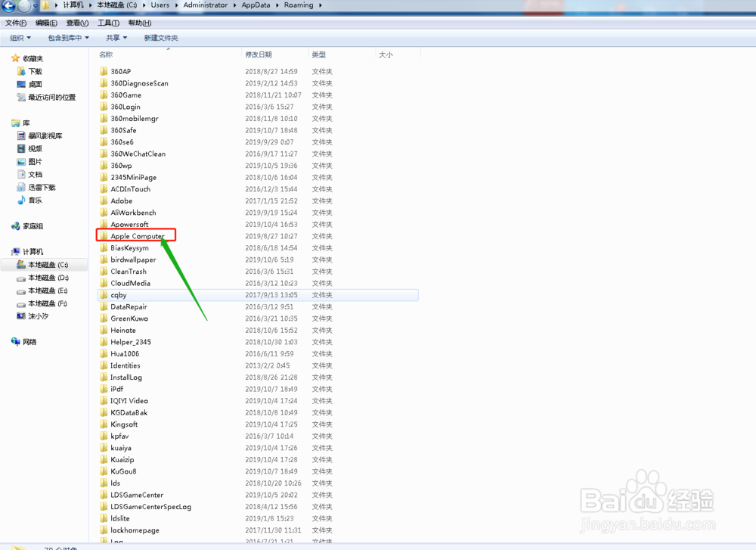Click the Users breadcrumb segment
756x550 pixels.
pyautogui.click(x=160, y=5)
